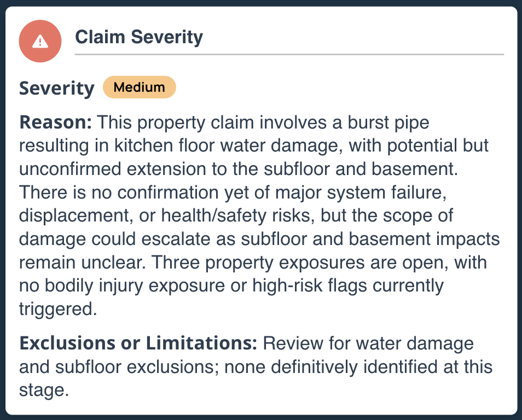522x420 pixels.
Task: Click the Exclusions or Limitations: label
Action: 138,343
